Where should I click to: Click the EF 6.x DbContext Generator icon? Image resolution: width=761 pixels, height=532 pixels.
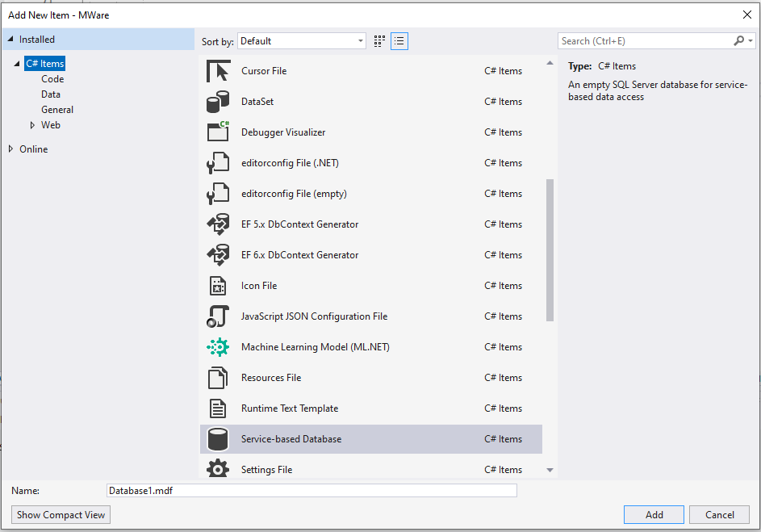pos(218,254)
